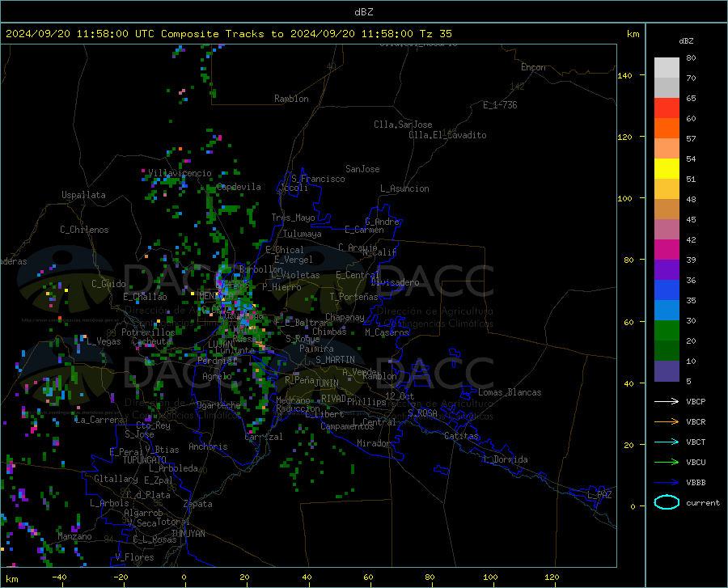The width and height of the screenshot is (728, 588).
Task: Click the blue VBBB arrow legend icon
Action: (x=667, y=483)
